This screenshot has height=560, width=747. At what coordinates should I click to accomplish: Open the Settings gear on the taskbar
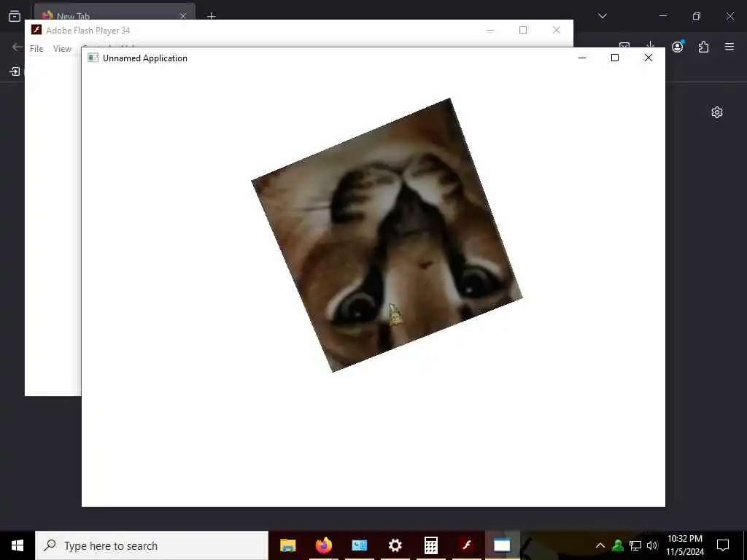click(395, 545)
